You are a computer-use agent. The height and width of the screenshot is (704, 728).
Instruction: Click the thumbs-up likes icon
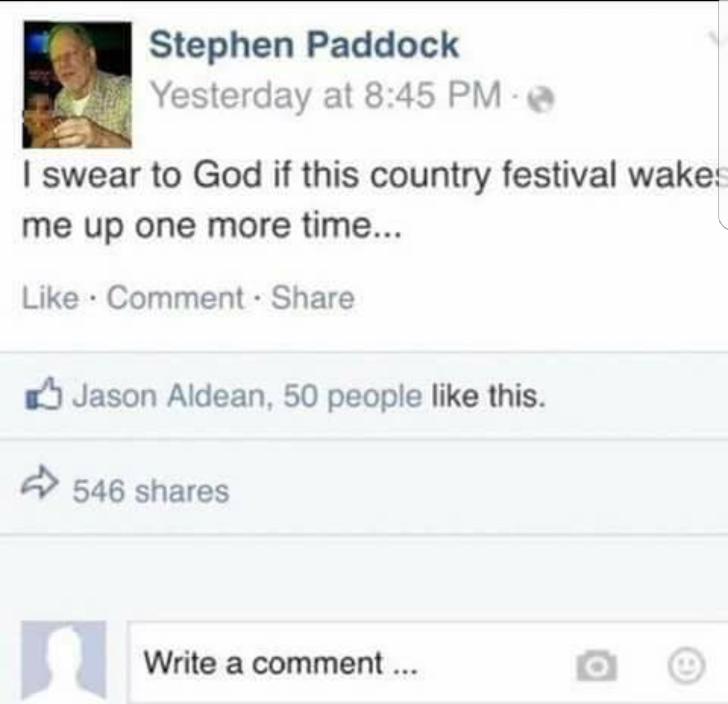coord(43,396)
